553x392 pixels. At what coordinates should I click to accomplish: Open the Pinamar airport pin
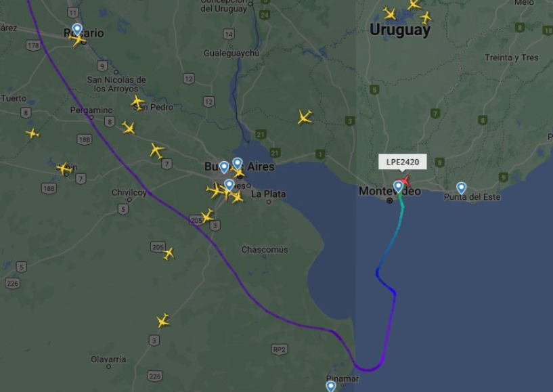[330, 386]
